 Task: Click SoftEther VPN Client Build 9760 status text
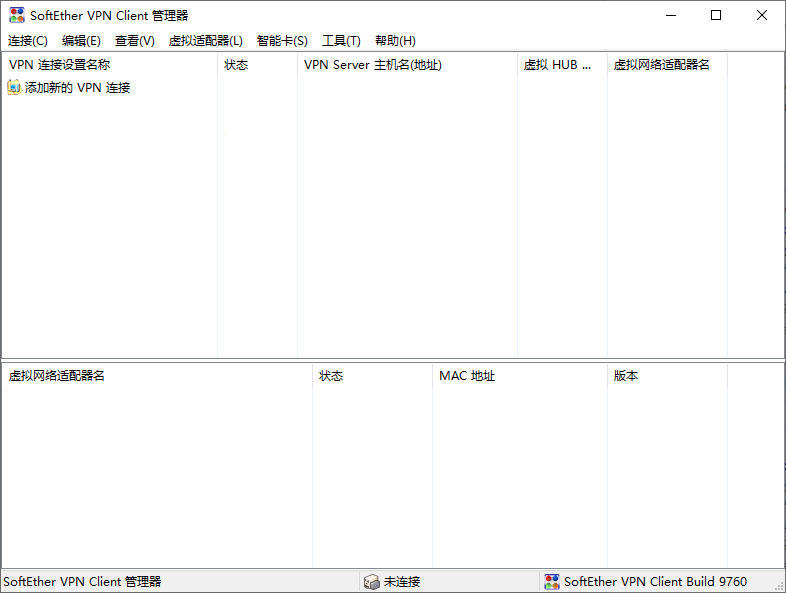pos(656,581)
